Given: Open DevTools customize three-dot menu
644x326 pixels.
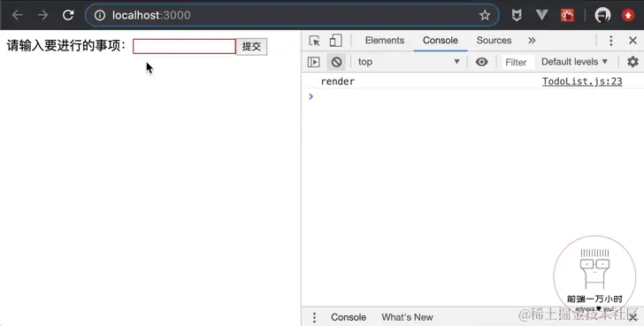Looking at the screenshot, I should (x=610, y=40).
